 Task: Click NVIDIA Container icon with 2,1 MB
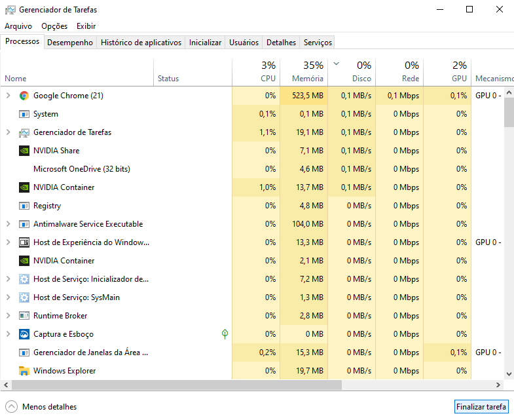(x=24, y=261)
